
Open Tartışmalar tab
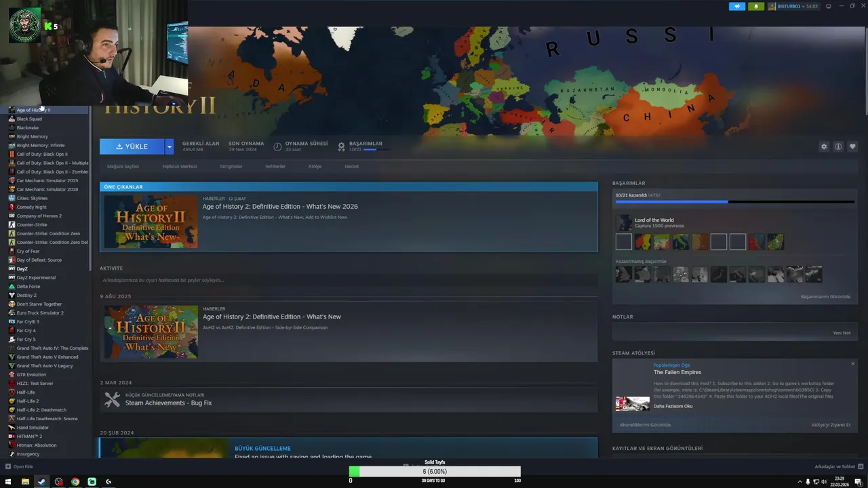coord(231,166)
